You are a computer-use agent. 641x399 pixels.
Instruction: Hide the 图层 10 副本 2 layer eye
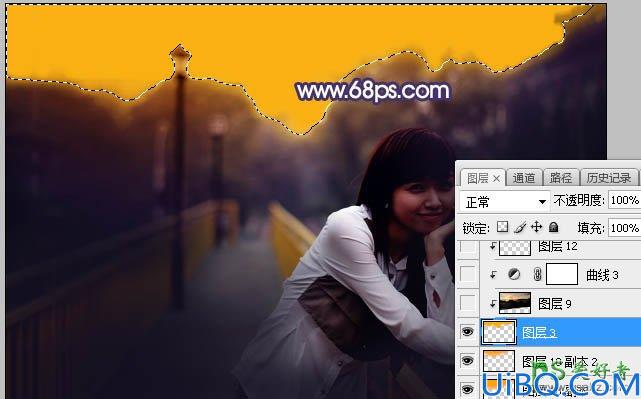tap(468, 361)
